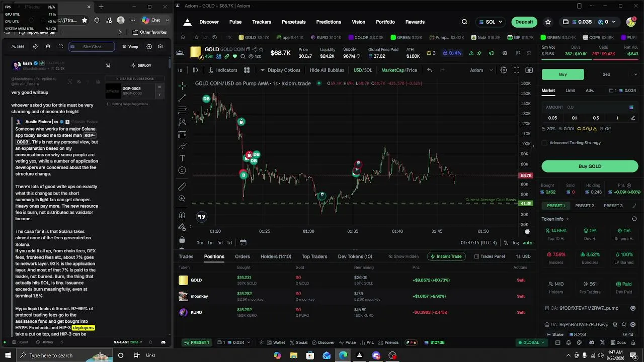
Task: Expand the Token Info section
Action: pos(555,219)
